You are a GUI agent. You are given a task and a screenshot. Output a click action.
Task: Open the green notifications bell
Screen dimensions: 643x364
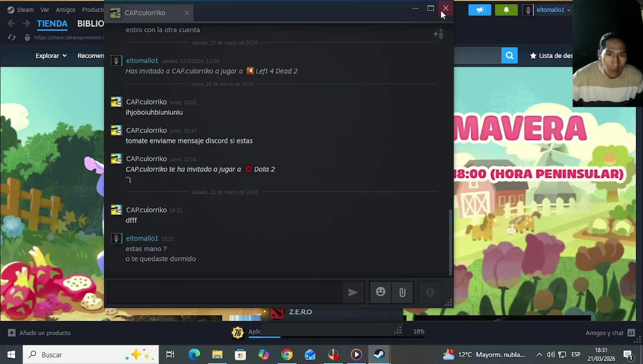coord(506,10)
